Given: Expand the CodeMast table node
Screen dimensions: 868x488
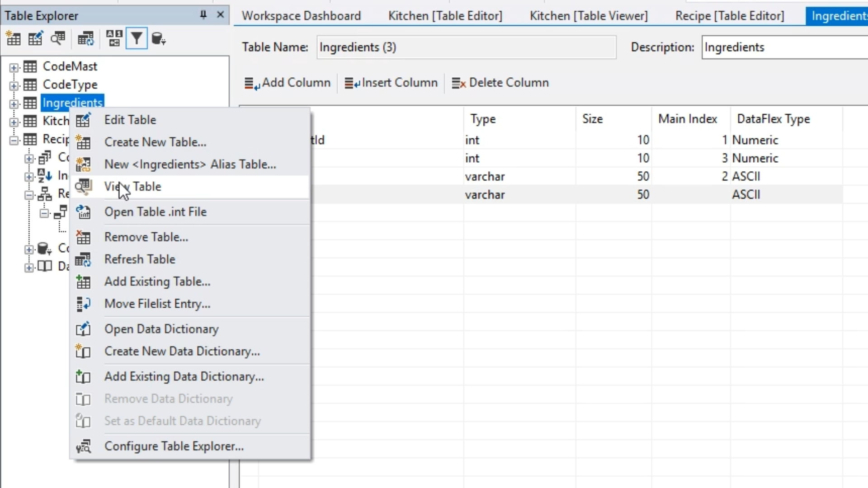Looking at the screenshot, I should click(14, 68).
